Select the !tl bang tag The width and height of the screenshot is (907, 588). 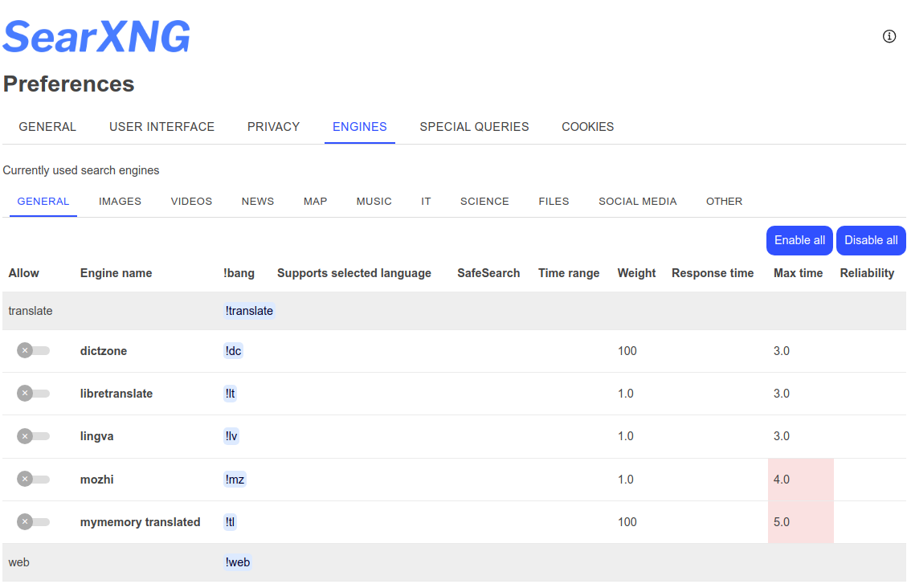(231, 522)
